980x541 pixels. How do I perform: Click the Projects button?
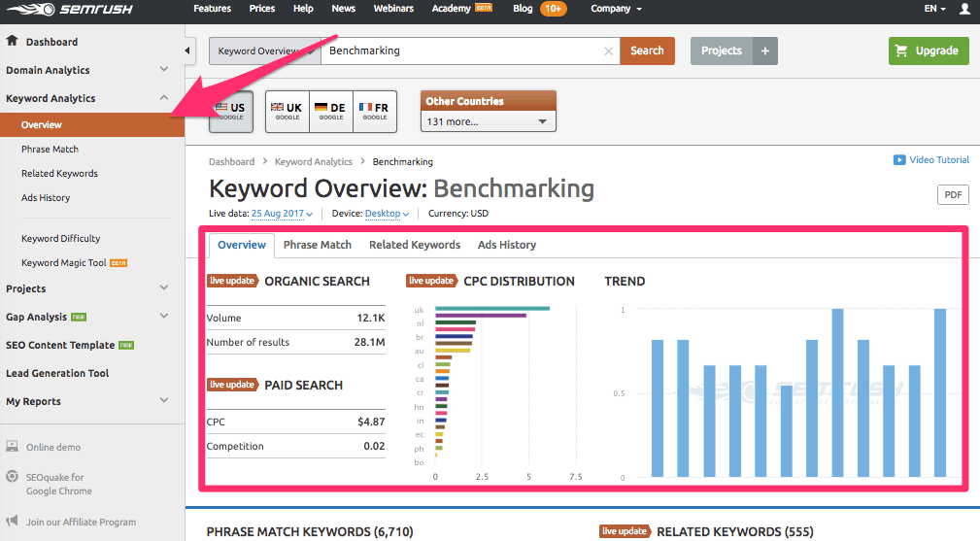722,51
